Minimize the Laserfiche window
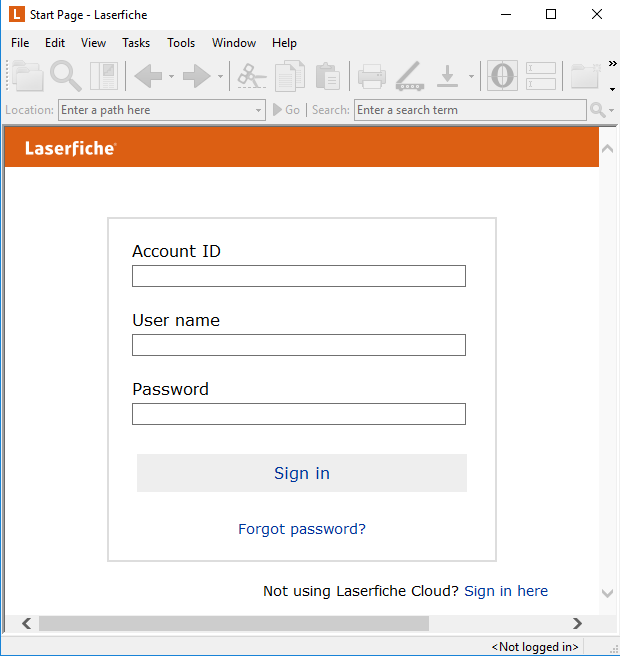Viewport: 620px width, 656px height. [506, 14]
